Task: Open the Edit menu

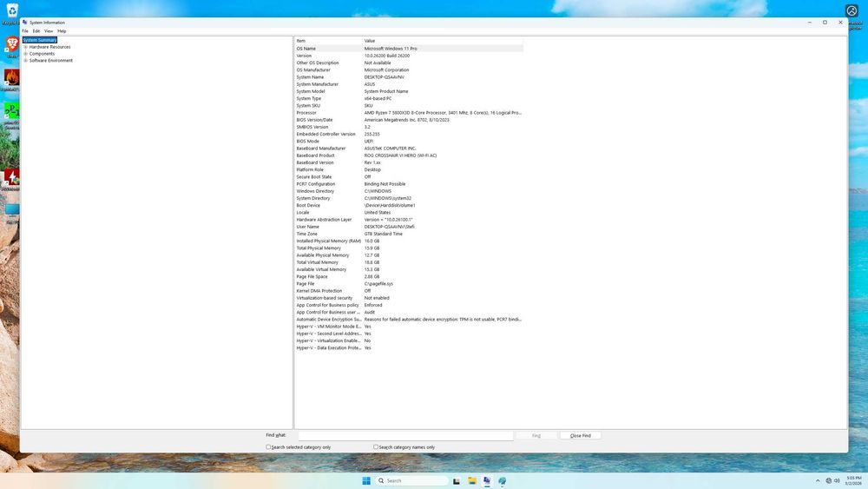Action: (x=36, y=31)
